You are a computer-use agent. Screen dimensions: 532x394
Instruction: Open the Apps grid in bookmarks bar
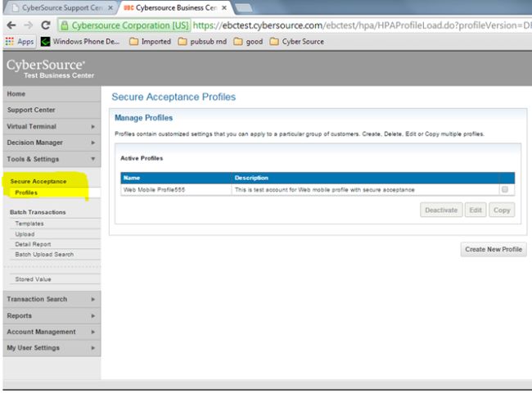(x=20, y=42)
